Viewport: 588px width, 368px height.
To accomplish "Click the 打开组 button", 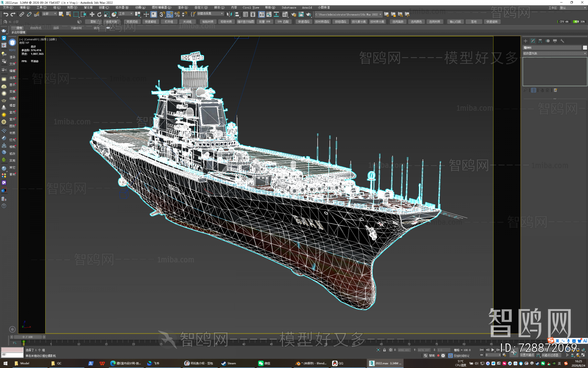I will click(x=169, y=22).
